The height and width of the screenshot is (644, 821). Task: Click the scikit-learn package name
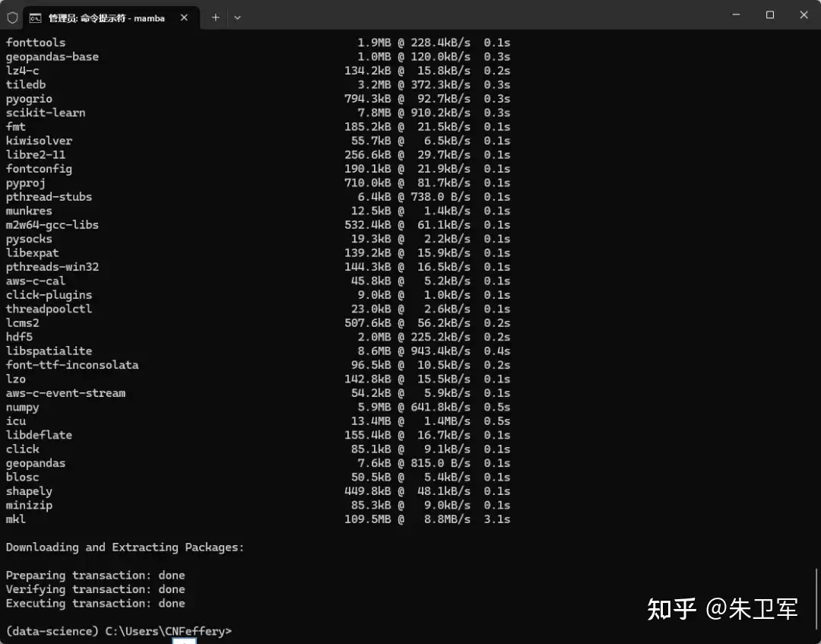click(x=46, y=113)
